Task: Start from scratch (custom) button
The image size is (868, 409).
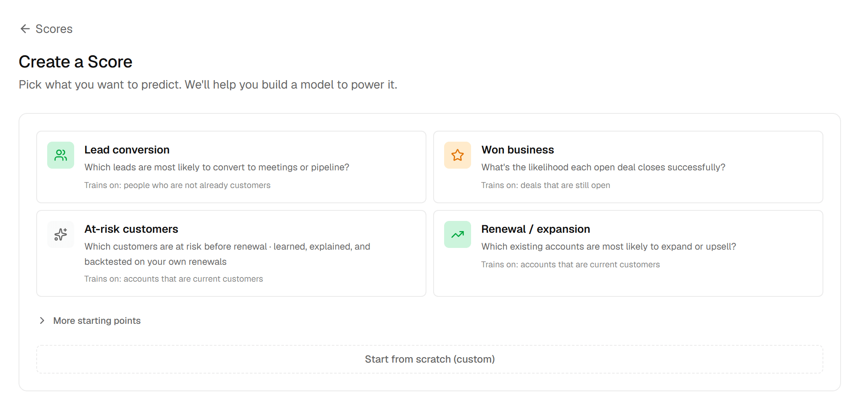Action: coord(430,359)
